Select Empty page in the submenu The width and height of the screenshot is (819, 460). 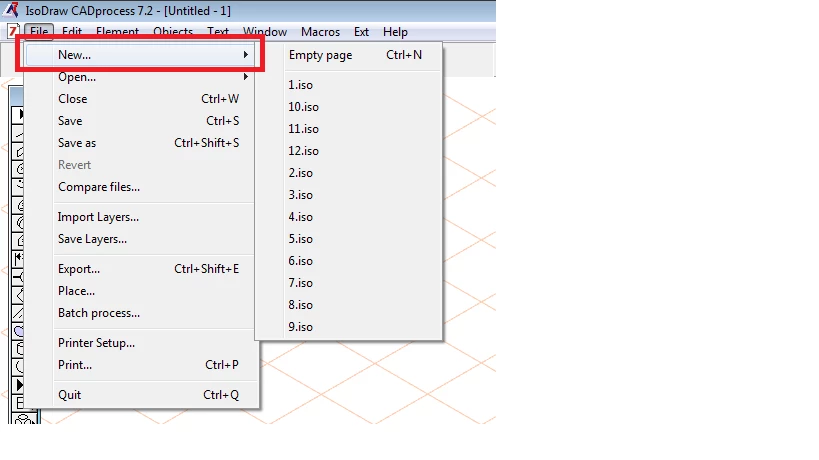[349, 55]
